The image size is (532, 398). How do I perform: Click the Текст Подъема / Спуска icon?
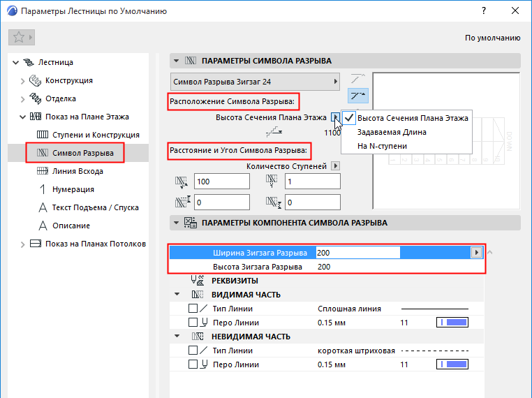(43, 207)
